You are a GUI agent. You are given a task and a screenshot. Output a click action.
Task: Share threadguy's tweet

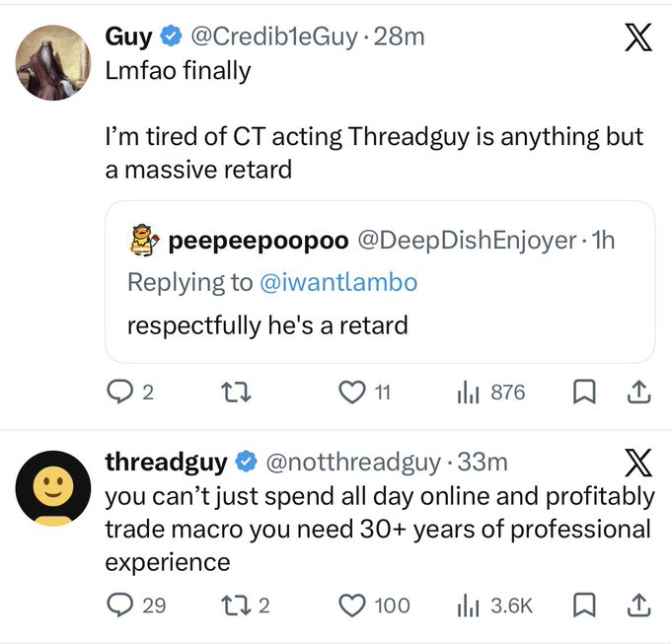pyautogui.click(x=638, y=604)
